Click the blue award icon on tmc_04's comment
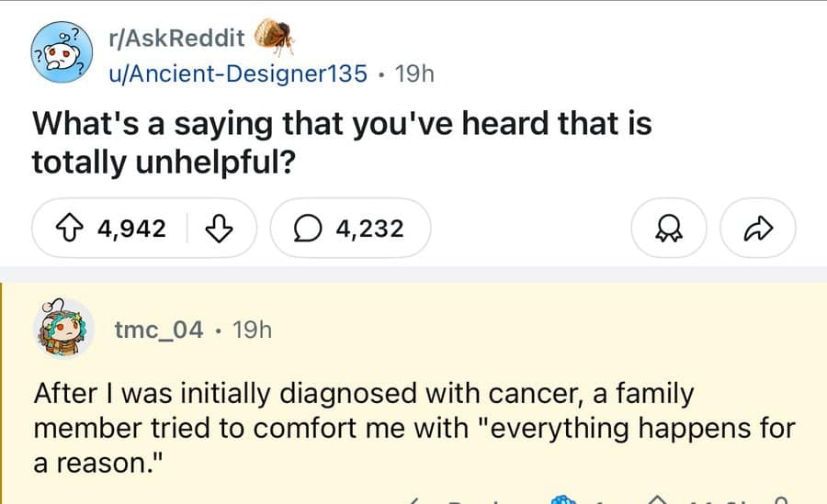This screenshot has width=827, height=504. tap(562, 499)
